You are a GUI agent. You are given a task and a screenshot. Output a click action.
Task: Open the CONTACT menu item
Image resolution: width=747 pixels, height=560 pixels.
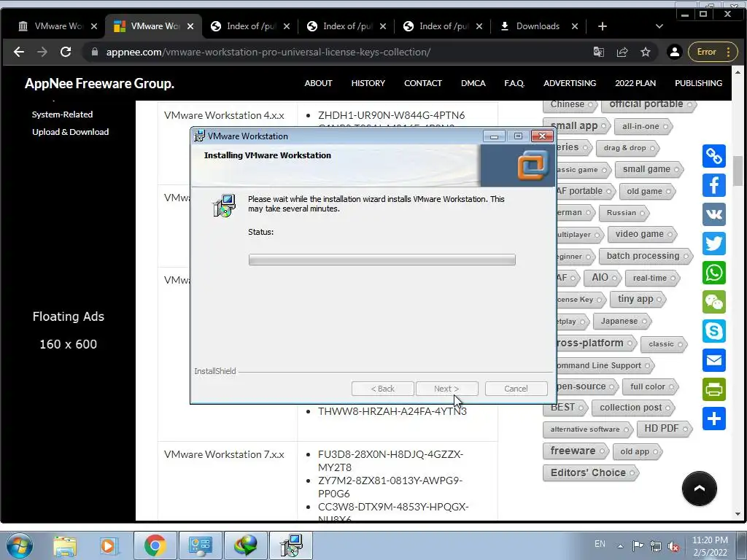[423, 83]
